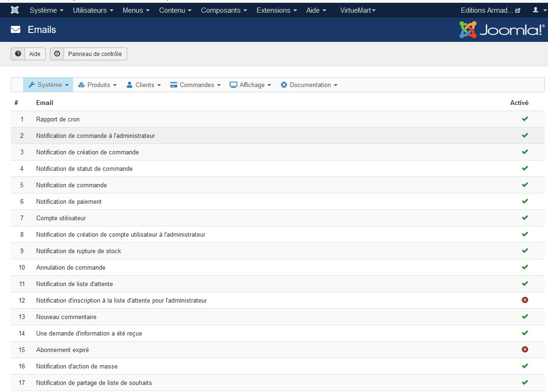
Task: Expand the Commandes dropdown
Action: [x=195, y=85]
